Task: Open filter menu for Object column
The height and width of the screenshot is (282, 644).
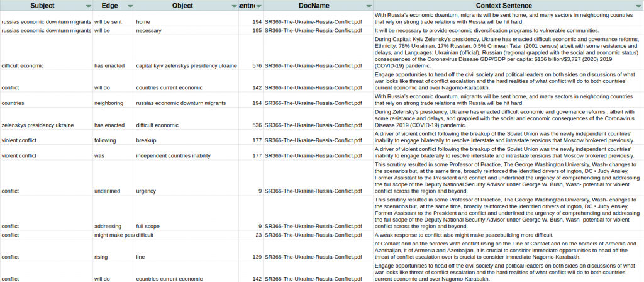Action: point(233,6)
